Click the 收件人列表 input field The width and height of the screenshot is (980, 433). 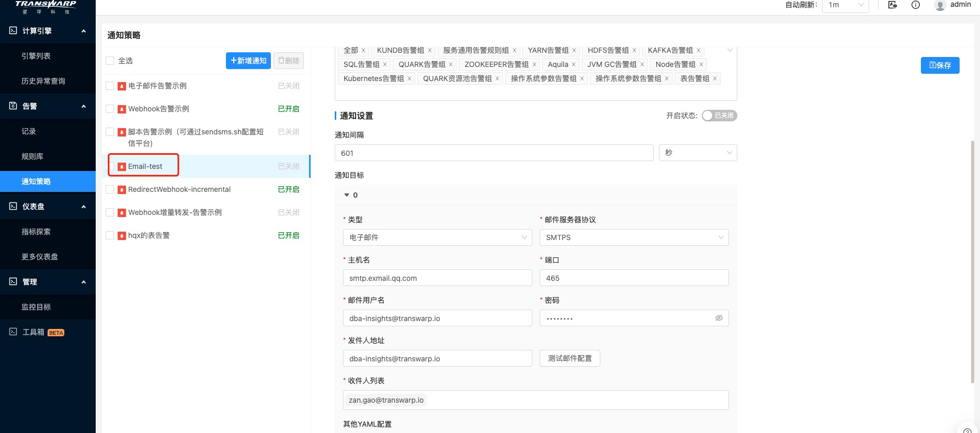coord(535,400)
